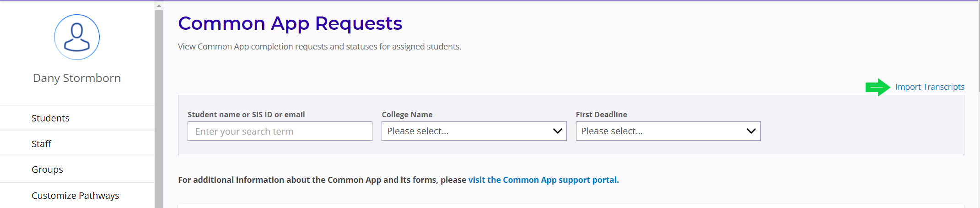The image size is (980, 208).
Task: Click the Dany Stormborn profile name
Action: click(x=77, y=78)
